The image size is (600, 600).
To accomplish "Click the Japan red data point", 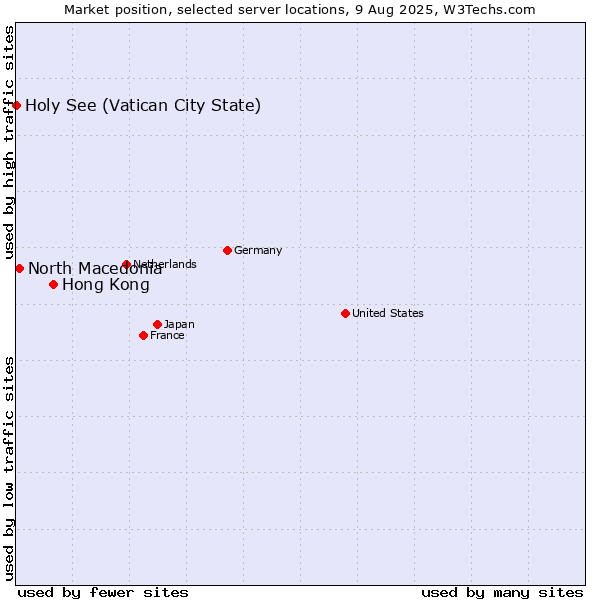I will [x=157, y=324].
